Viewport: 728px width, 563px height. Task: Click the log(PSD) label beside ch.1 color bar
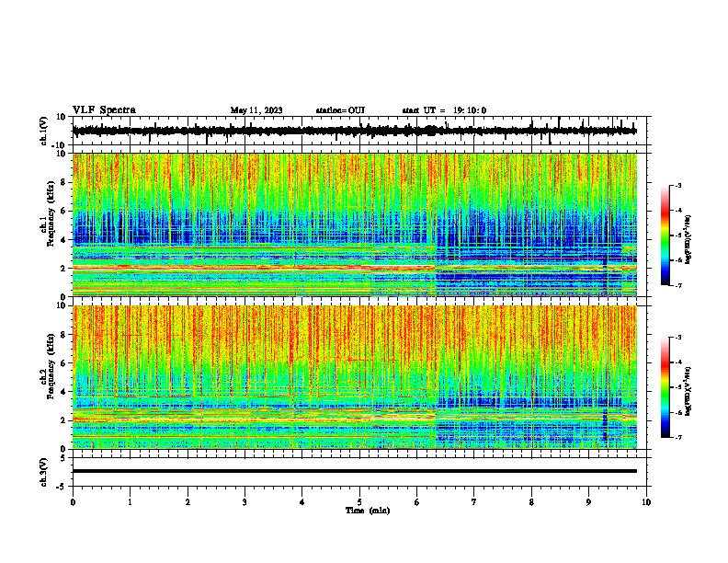click(688, 240)
